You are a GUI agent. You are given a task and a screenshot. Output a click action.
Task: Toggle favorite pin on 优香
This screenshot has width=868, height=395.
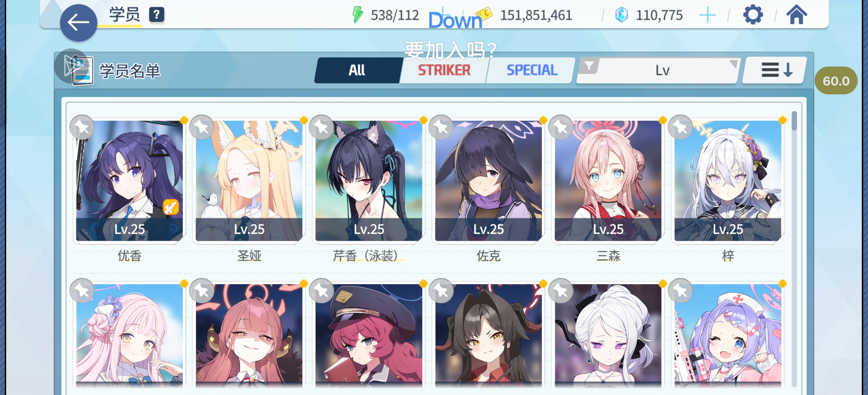[82, 127]
